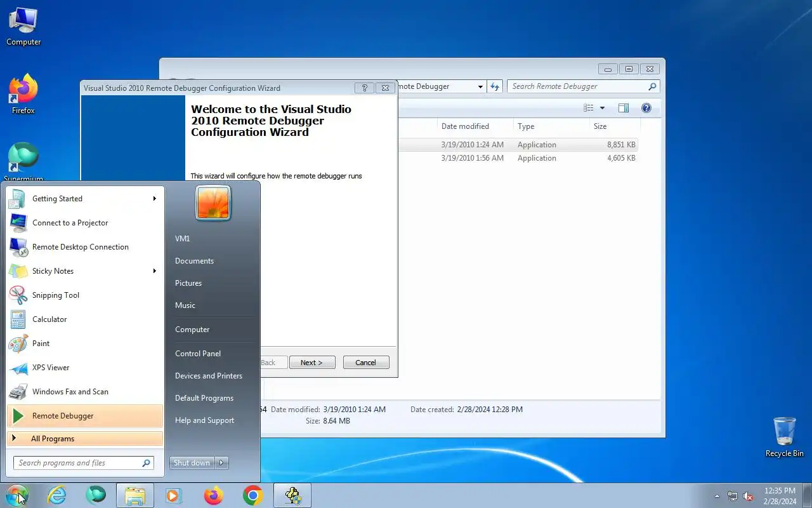Screen dimensions: 812x508
Task: Expand Sticky Notes jump list arrow
Action: click(x=154, y=271)
